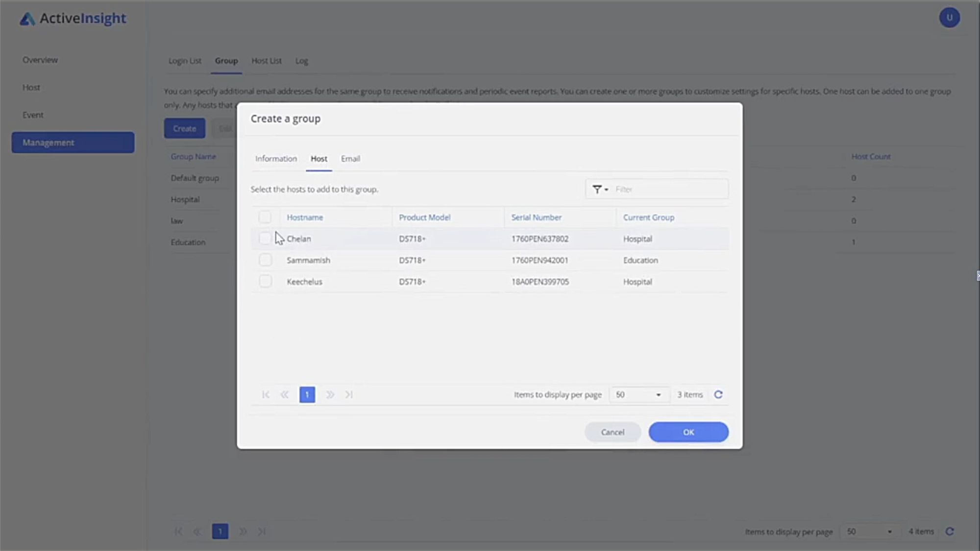This screenshot has height=551, width=980.
Task: Click Education in Current Group column
Action: 640,260
